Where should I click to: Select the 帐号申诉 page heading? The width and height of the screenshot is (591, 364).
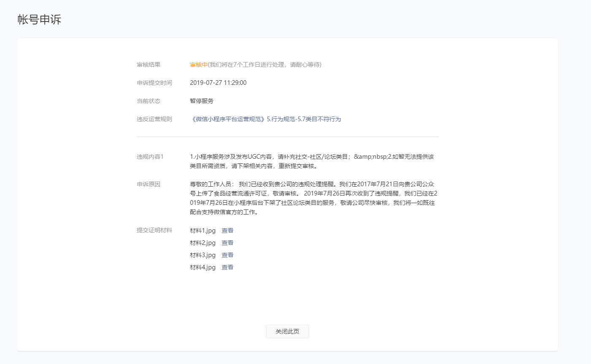[40, 19]
